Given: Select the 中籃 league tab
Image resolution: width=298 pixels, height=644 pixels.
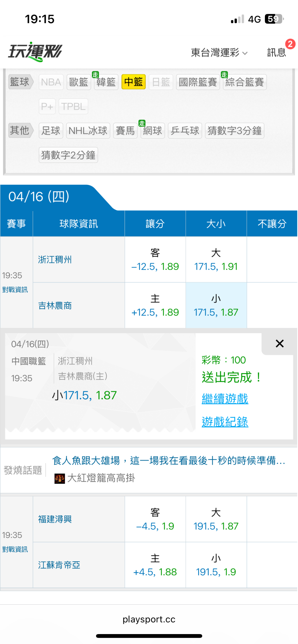Looking at the screenshot, I should (x=133, y=82).
